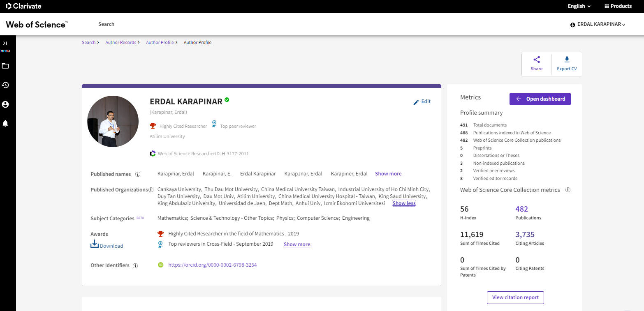Click the Export CV download icon

[x=567, y=60]
